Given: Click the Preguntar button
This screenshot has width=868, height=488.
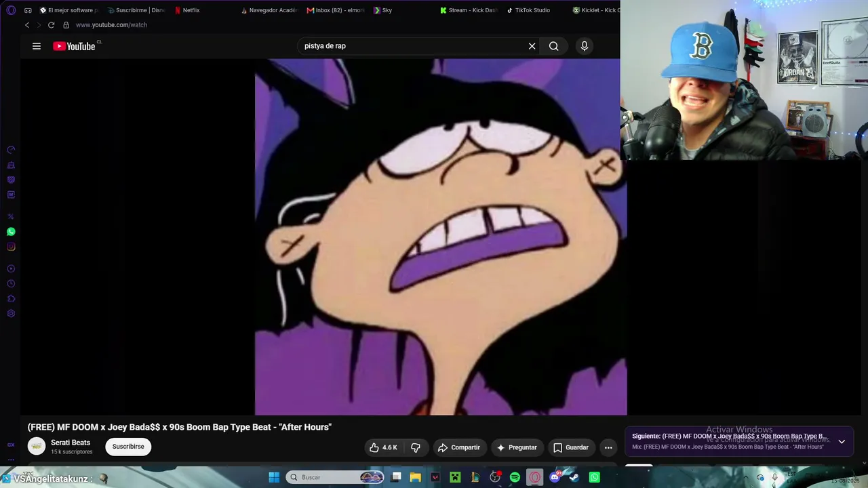Looking at the screenshot, I should pos(517,447).
